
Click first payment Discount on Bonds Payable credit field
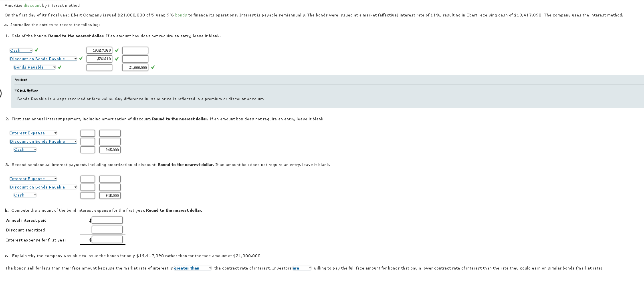point(110,141)
